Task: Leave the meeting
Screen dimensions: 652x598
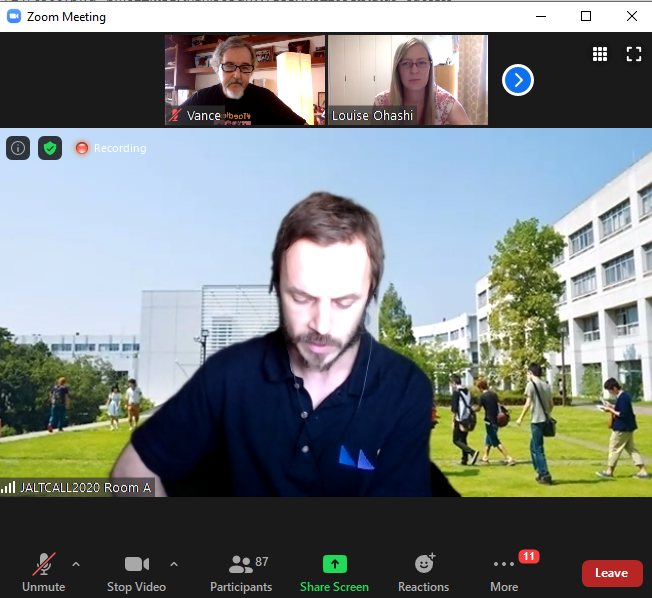Action: tap(611, 573)
